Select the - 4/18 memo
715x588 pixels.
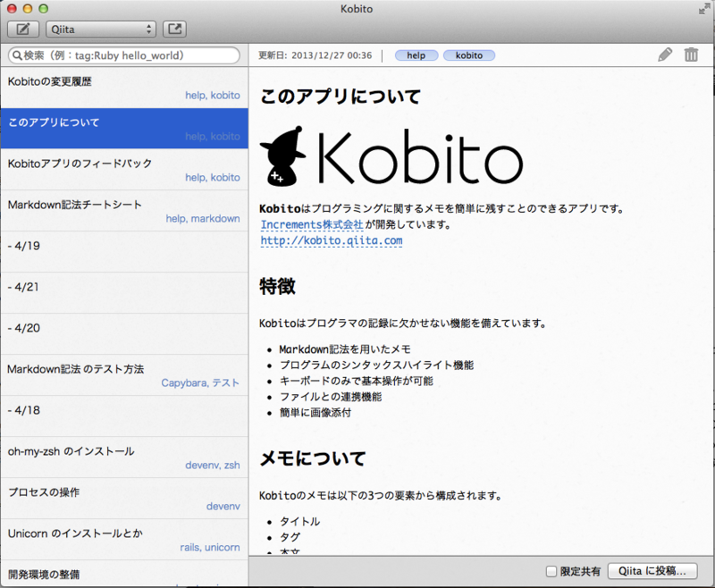124,416
